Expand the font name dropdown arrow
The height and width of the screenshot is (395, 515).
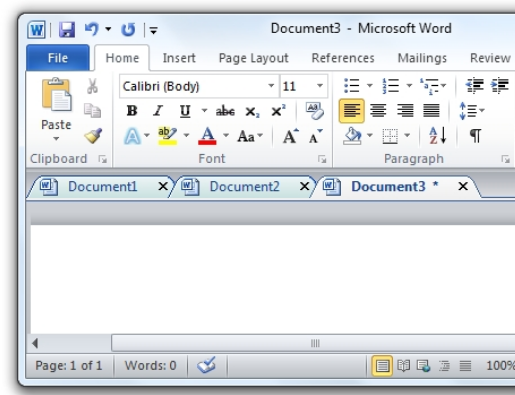pos(271,86)
